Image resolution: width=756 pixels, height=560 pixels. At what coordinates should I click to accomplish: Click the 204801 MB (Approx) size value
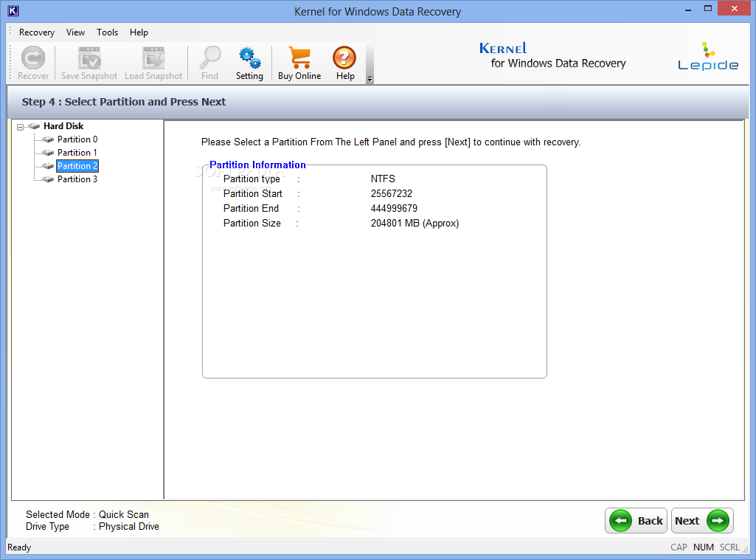click(x=415, y=224)
